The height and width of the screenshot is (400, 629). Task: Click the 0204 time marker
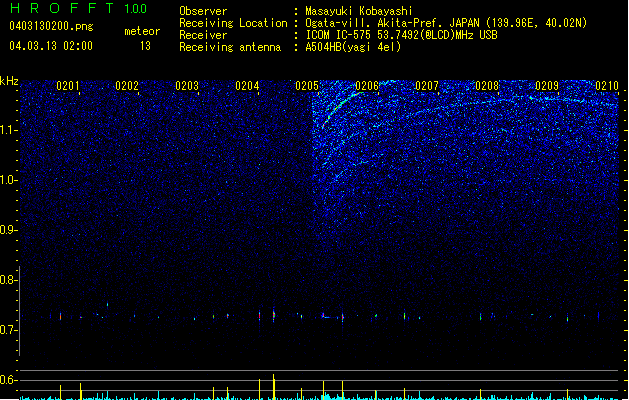[247, 86]
